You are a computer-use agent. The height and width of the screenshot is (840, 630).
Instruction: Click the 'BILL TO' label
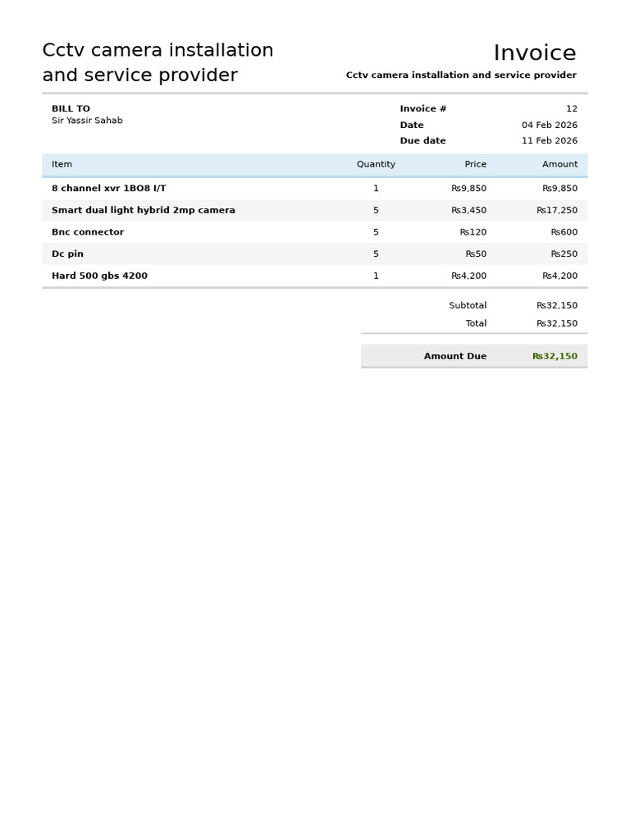click(x=71, y=108)
